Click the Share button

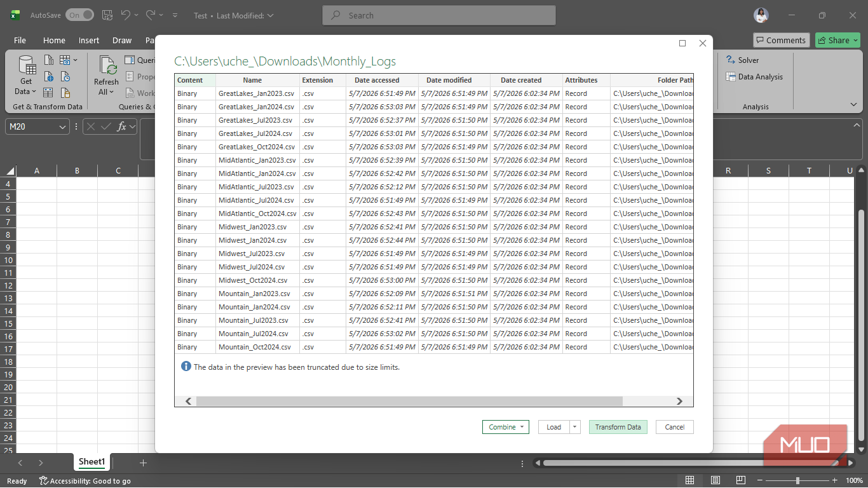(x=837, y=40)
